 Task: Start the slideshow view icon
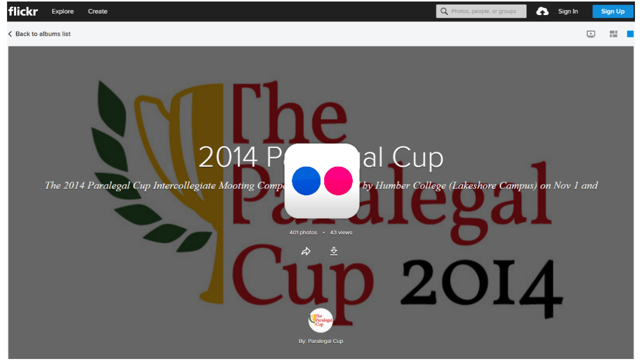coord(591,34)
